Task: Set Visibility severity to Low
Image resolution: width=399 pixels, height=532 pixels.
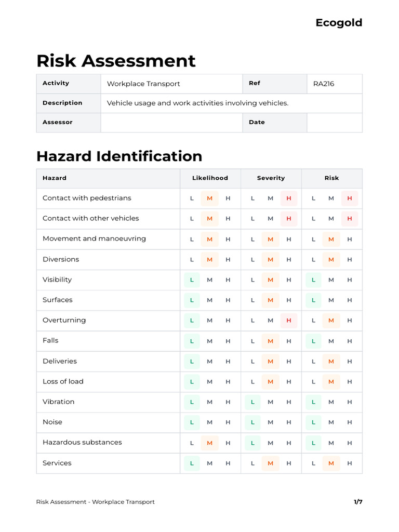Action: 252,280
